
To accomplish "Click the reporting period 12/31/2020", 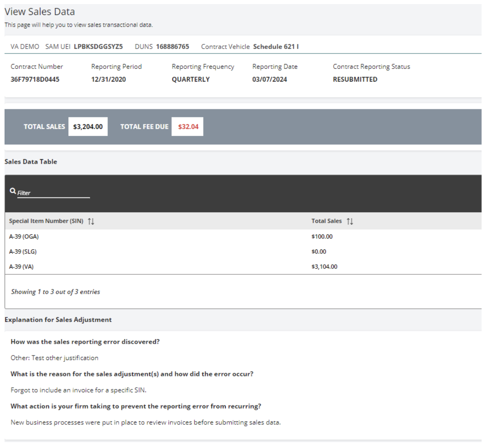I will tap(108, 79).
